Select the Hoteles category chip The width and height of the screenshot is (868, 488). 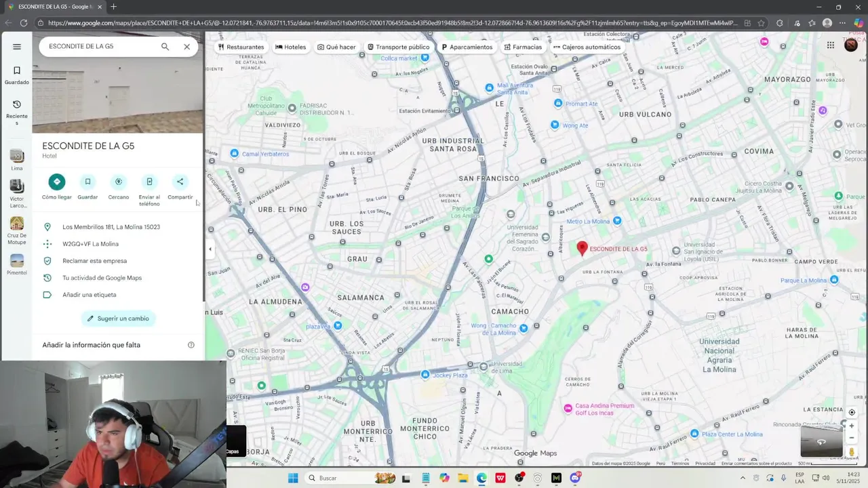tap(290, 47)
